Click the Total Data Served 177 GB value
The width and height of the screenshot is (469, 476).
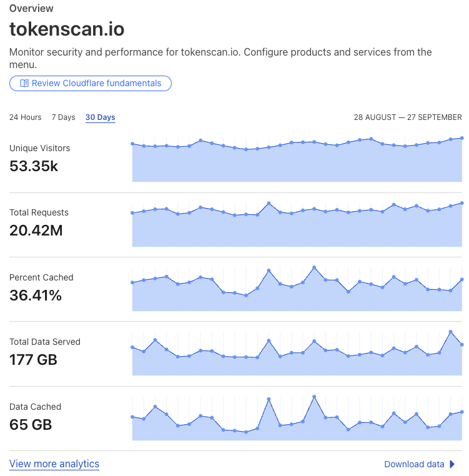coord(33,360)
